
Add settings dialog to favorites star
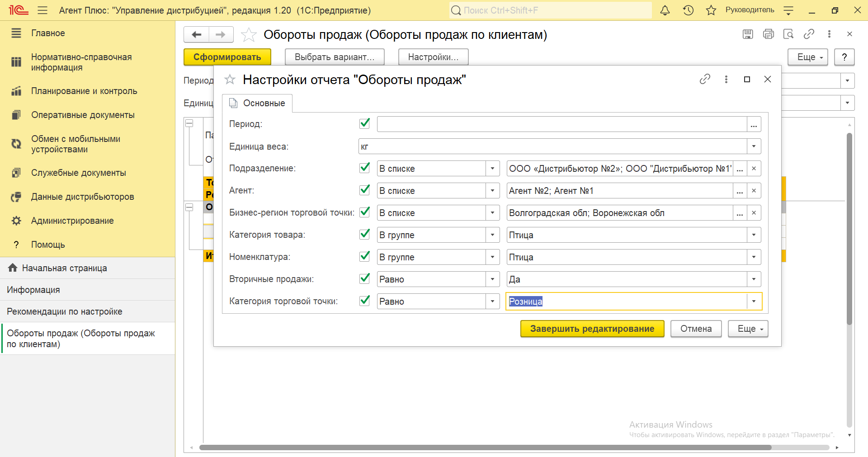click(230, 80)
